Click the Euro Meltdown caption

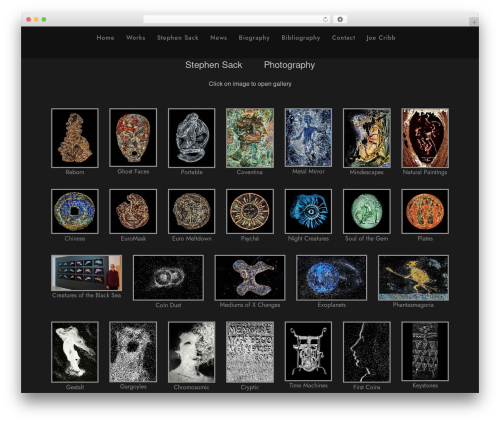[192, 238]
